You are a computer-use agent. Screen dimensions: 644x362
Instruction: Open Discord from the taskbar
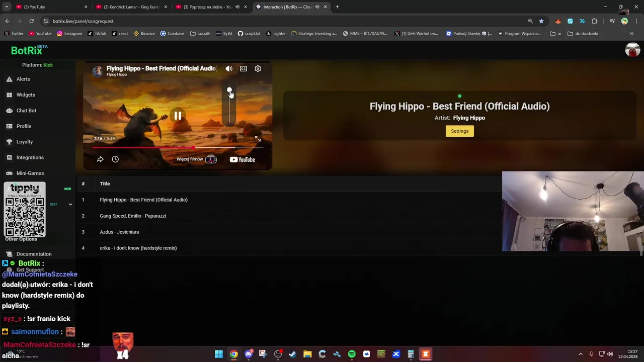248,354
